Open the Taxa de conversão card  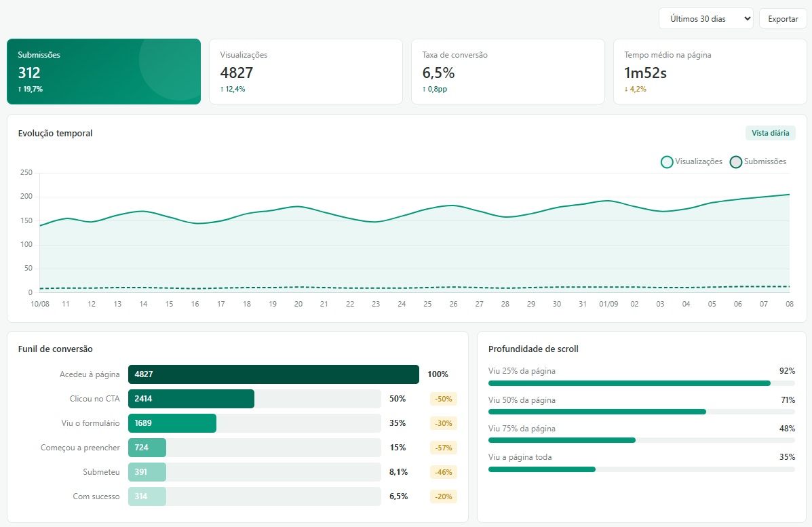point(507,71)
